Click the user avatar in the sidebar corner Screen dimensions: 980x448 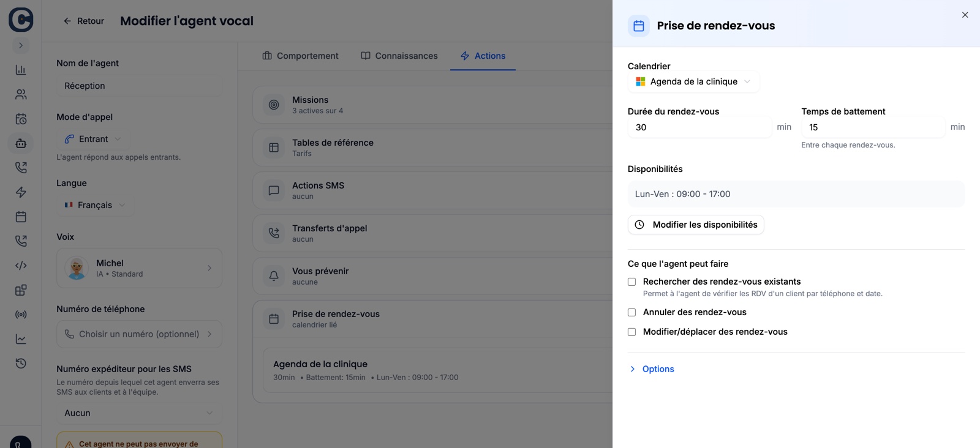click(21, 442)
